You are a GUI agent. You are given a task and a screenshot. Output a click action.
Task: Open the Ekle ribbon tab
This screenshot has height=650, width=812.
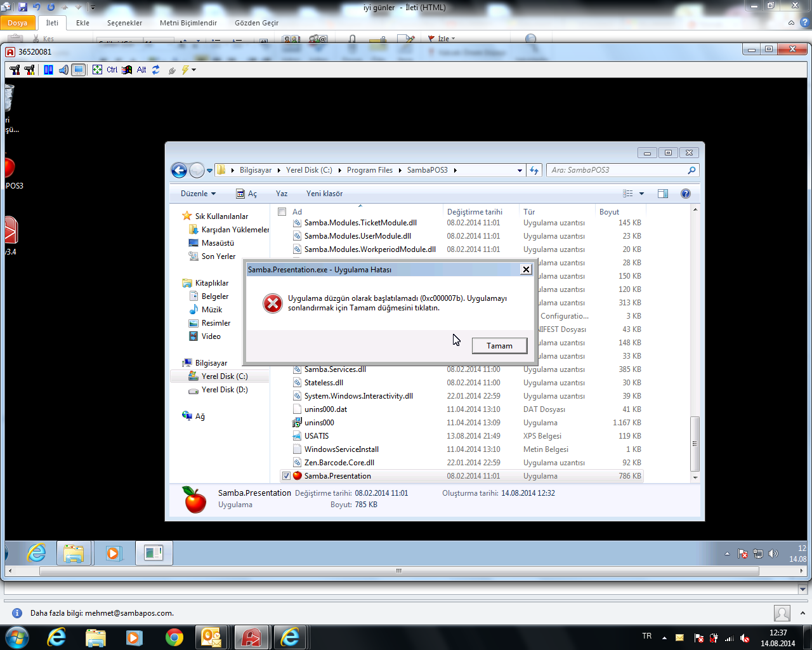click(82, 23)
